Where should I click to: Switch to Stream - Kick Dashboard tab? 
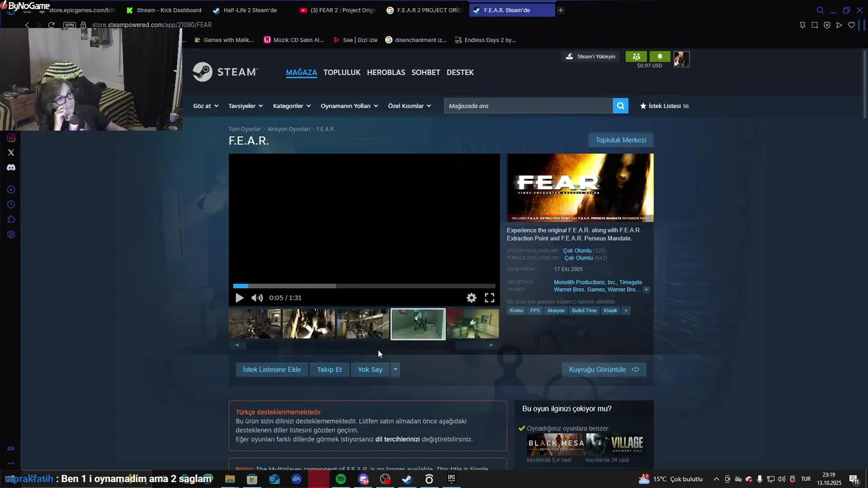tap(163, 10)
